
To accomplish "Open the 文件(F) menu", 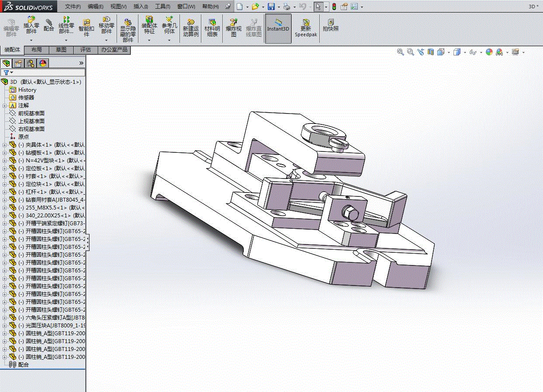I will coord(73,7).
